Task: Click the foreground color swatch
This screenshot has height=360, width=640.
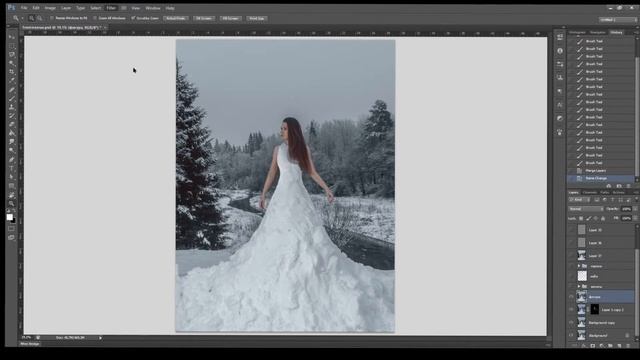Action: 9,217
